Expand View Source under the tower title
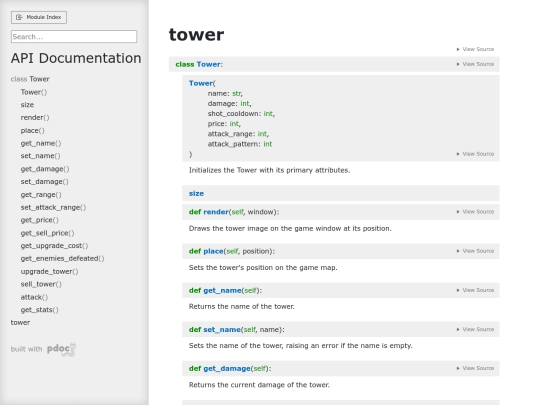This screenshot has height=405, width=540. pyautogui.click(x=475, y=49)
